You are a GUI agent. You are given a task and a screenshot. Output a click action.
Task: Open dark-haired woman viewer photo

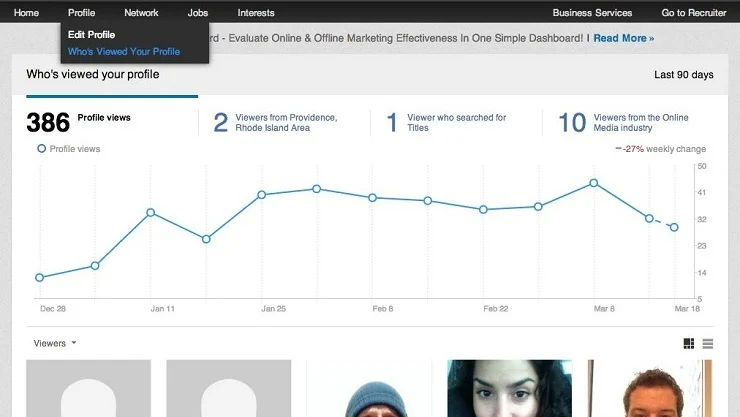coord(510,388)
